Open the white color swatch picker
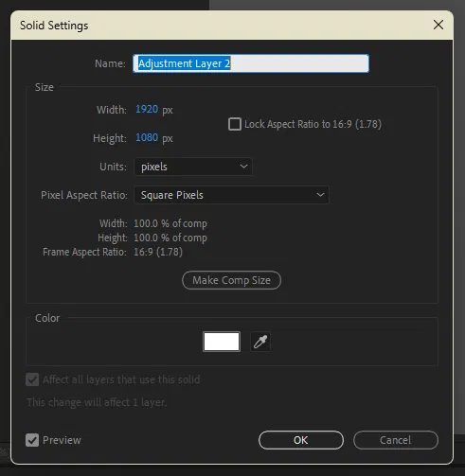The height and width of the screenshot is (476, 465). 222,342
